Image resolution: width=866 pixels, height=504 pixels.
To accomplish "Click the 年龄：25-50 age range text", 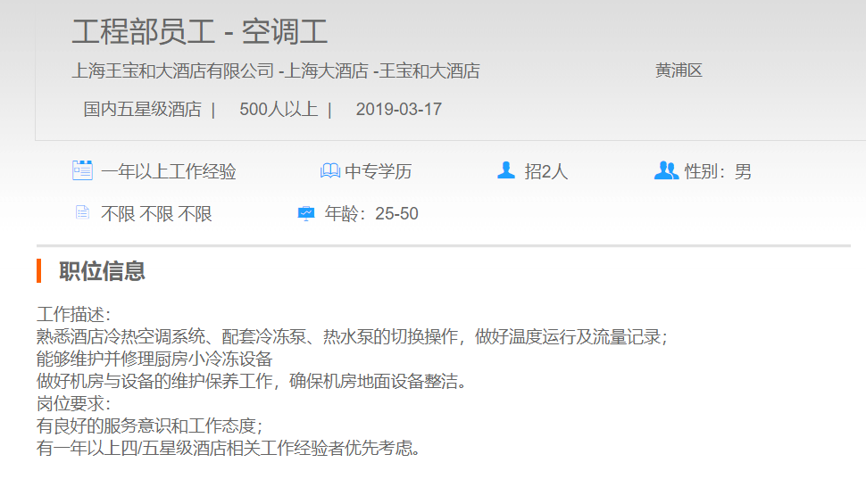I will (371, 214).
